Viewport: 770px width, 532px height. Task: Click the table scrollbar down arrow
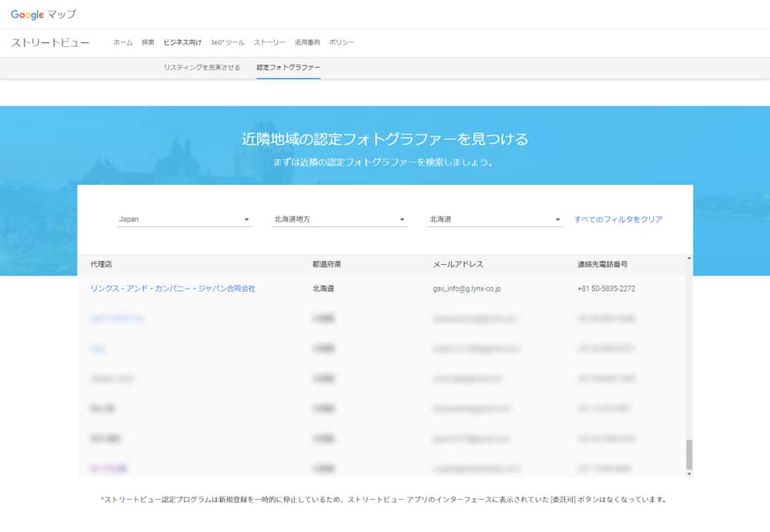(689, 473)
